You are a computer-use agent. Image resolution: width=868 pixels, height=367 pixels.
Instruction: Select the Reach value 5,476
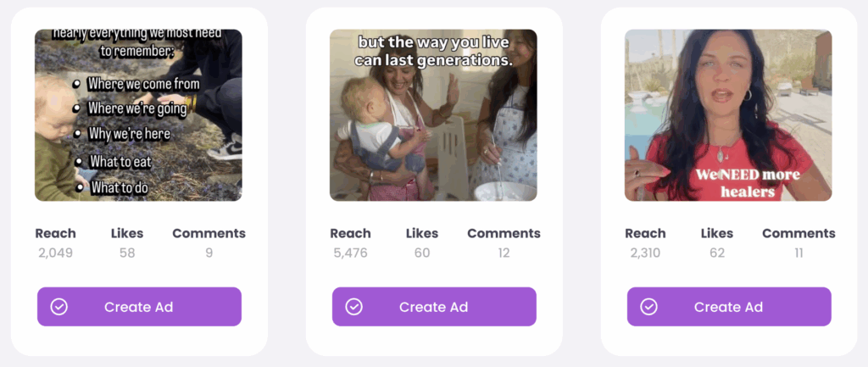(x=350, y=253)
